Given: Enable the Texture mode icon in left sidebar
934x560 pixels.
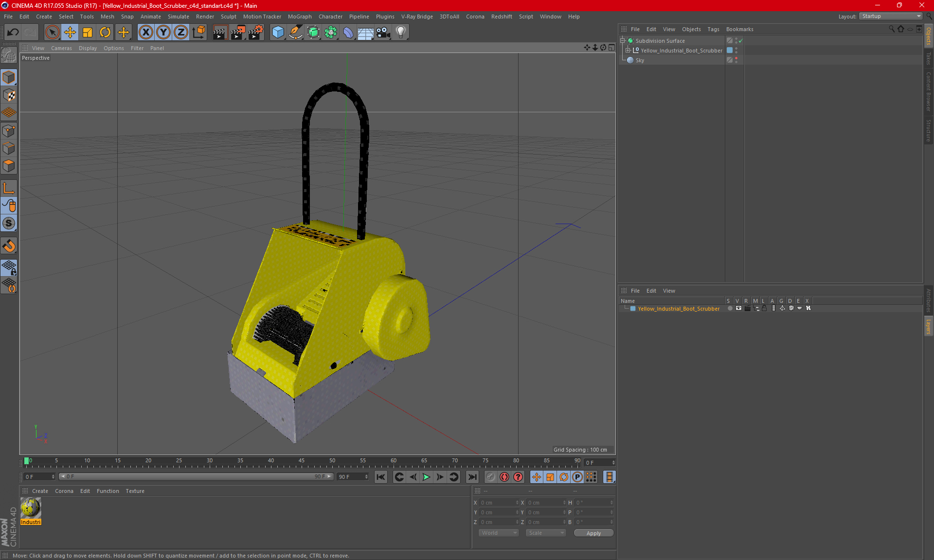Looking at the screenshot, I should pos(9,95).
